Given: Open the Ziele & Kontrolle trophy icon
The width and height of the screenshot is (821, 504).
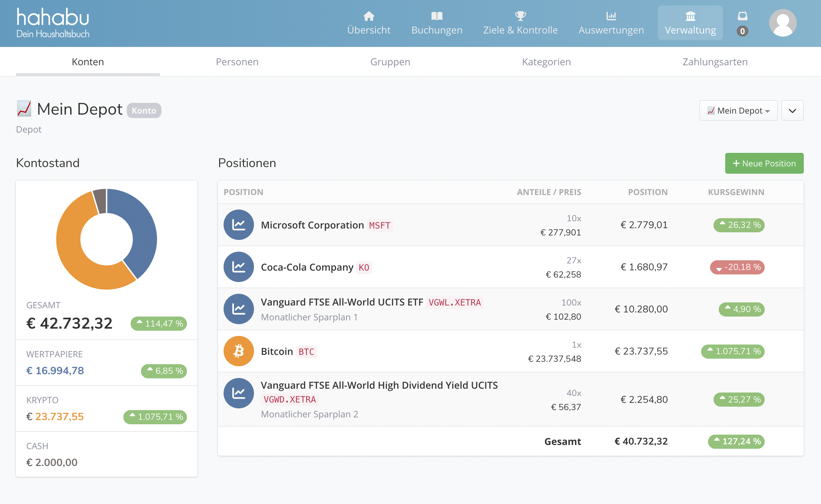Looking at the screenshot, I should click(520, 16).
